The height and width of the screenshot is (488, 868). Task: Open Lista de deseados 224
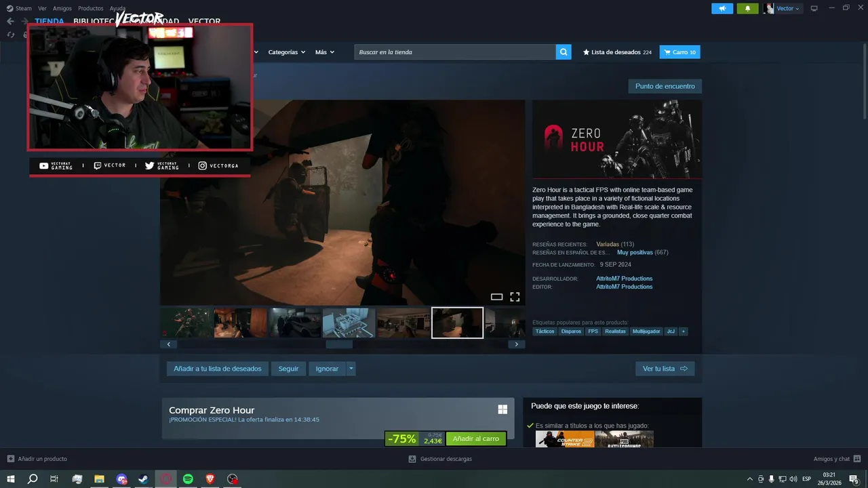[x=617, y=52]
